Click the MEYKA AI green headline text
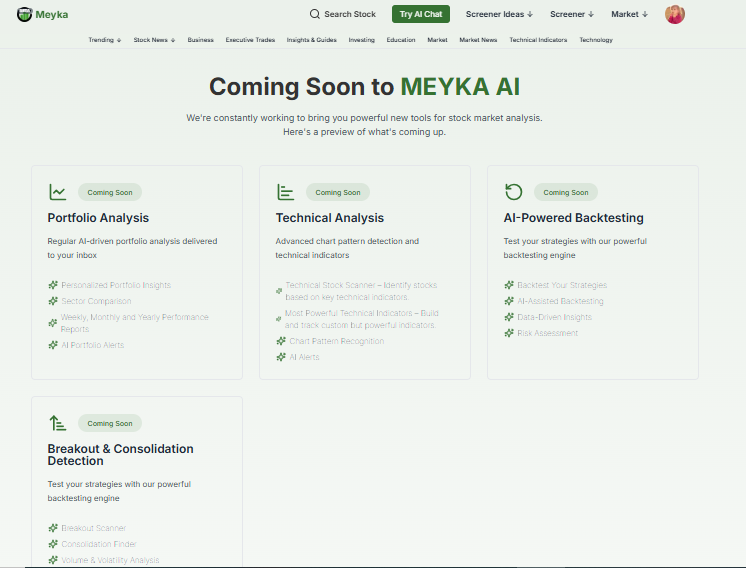 point(460,87)
